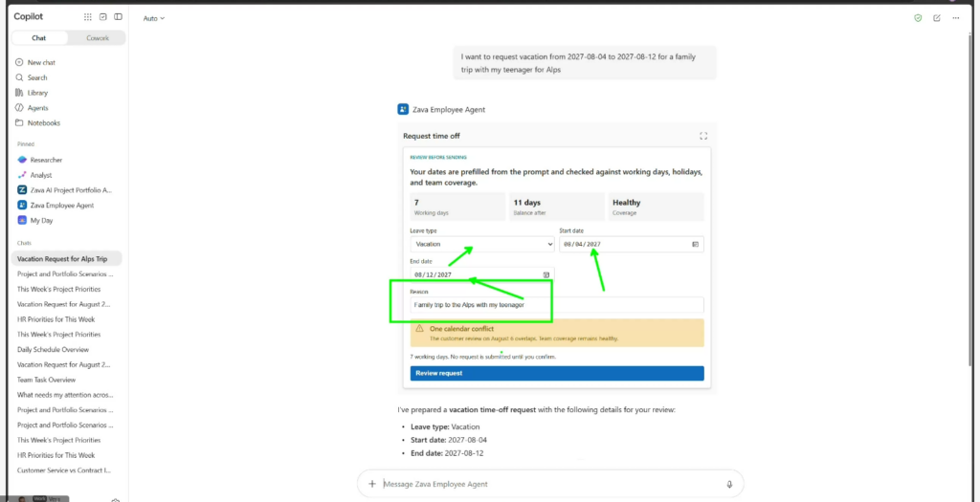This screenshot has width=980, height=502.
Task: Open the End date calendar picker
Action: (546, 274)
